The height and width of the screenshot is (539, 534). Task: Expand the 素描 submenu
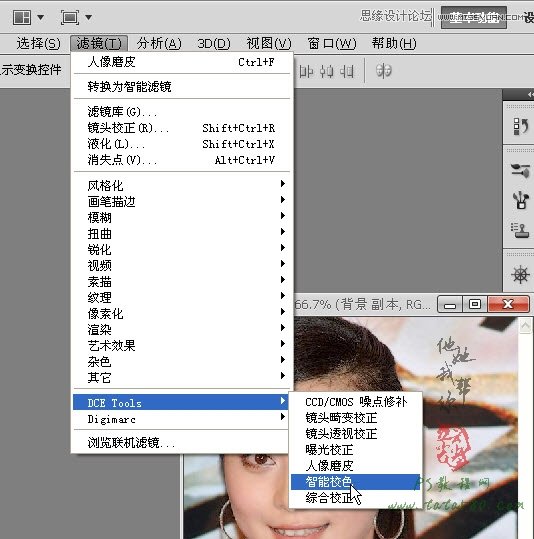tap(182, 282)
